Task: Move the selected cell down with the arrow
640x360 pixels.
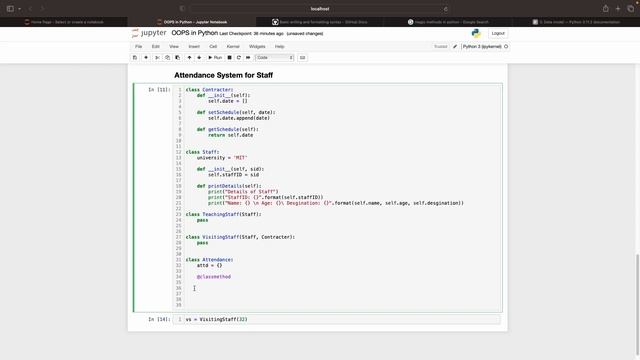Action: [199, 58]
